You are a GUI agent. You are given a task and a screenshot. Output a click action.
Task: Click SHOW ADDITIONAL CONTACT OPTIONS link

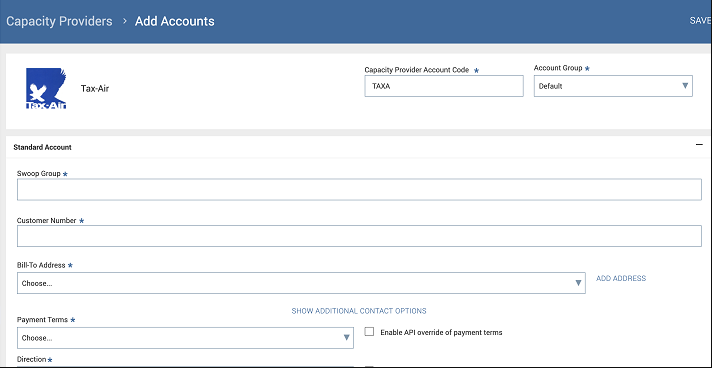[x=359, y=311]
